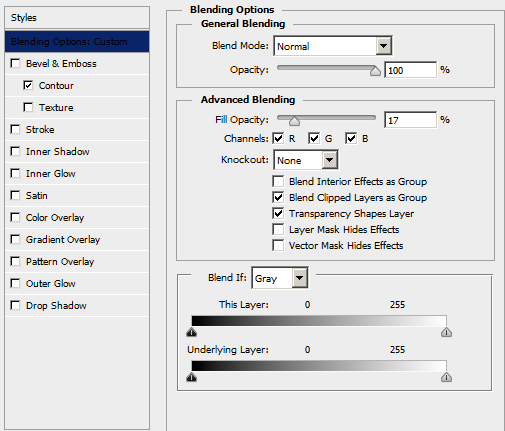The width and height of the screenshot is (505, 431).
Task: Click This Layer black point handle
Action: 192,332
